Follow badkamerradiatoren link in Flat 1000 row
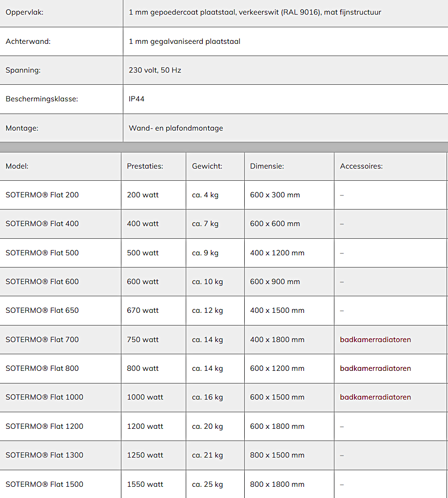This screenshot has width=448, height=498. point(375,397)
